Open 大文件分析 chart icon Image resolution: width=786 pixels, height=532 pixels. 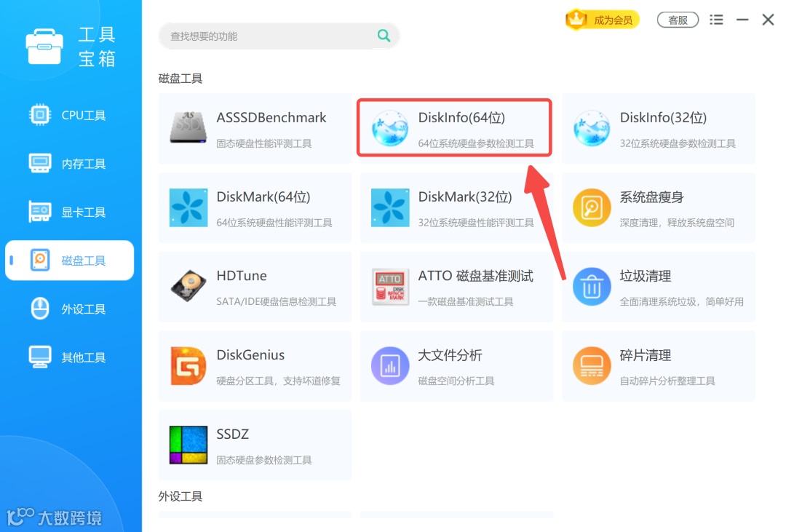click(x=390, y=365)
